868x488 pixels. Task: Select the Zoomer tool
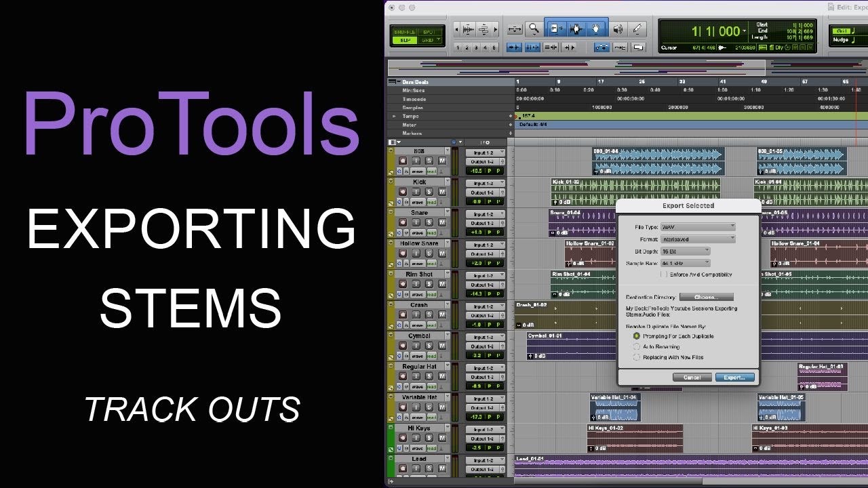click(534, 29)
